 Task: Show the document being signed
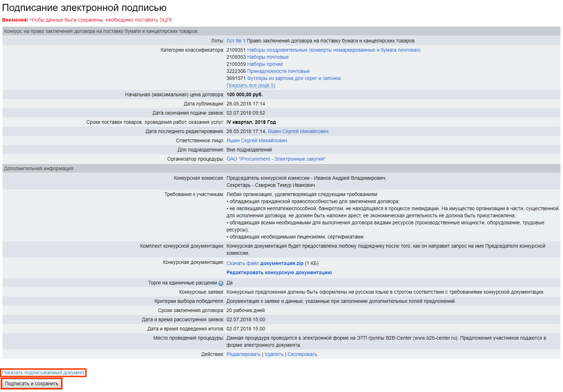pyautogui.click(x=43, y=373)
